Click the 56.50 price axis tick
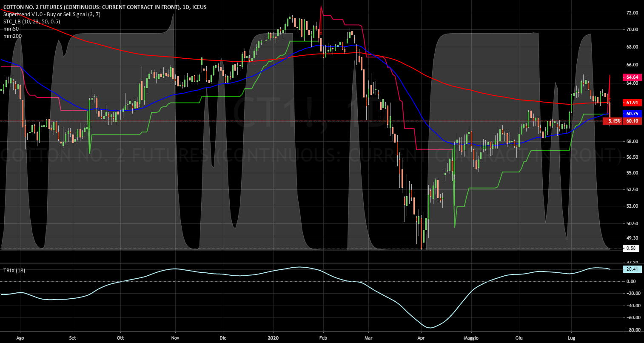Viewport: 644px width, 343px height. tap(632, 157)
